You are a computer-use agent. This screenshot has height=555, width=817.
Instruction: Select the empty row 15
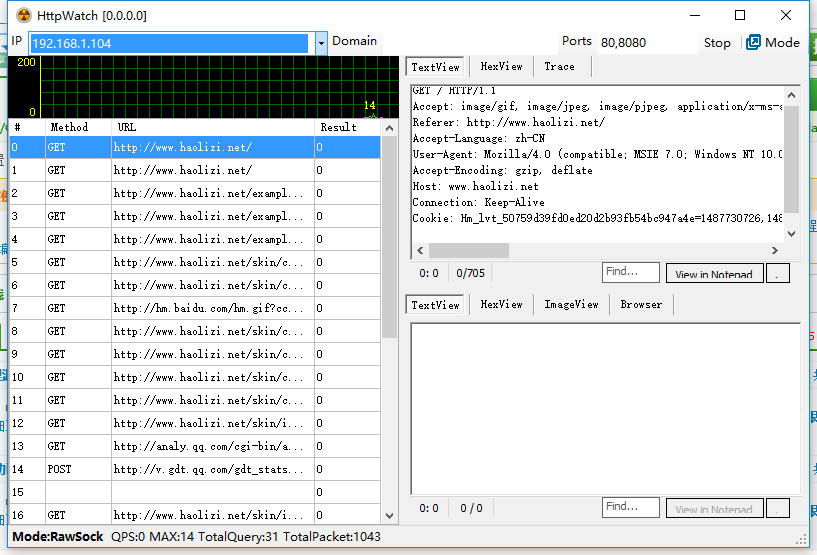195,492
